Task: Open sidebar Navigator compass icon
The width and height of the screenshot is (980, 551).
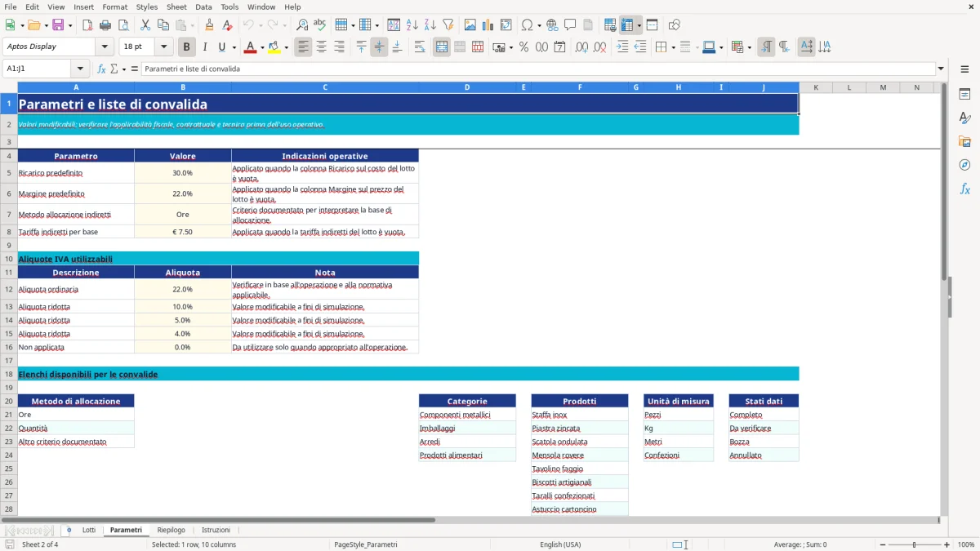Action: (x=964, y=165)
